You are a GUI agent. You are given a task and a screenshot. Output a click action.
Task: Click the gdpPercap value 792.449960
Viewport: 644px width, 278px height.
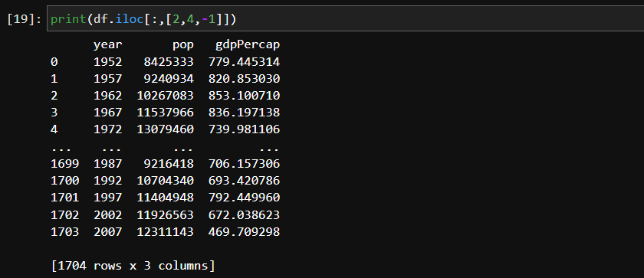coord(244,198)
